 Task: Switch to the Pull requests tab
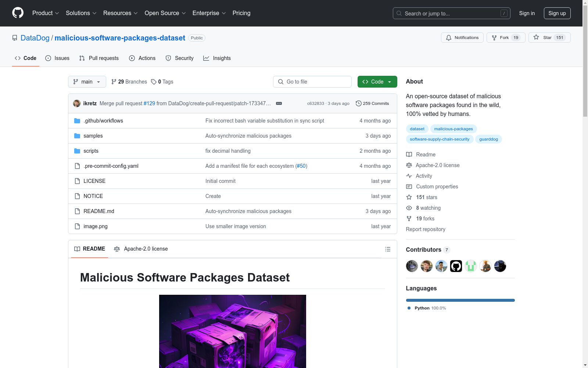[99, 58]
